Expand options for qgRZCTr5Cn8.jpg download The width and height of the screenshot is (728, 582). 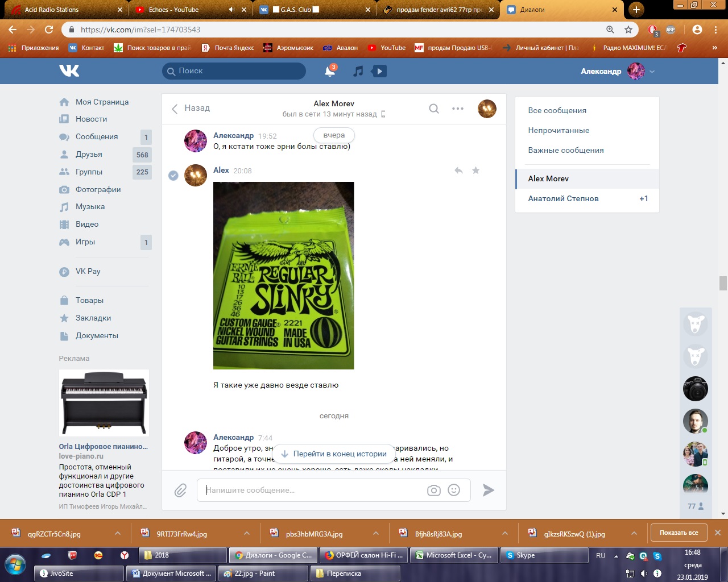(x=118, y=534)
